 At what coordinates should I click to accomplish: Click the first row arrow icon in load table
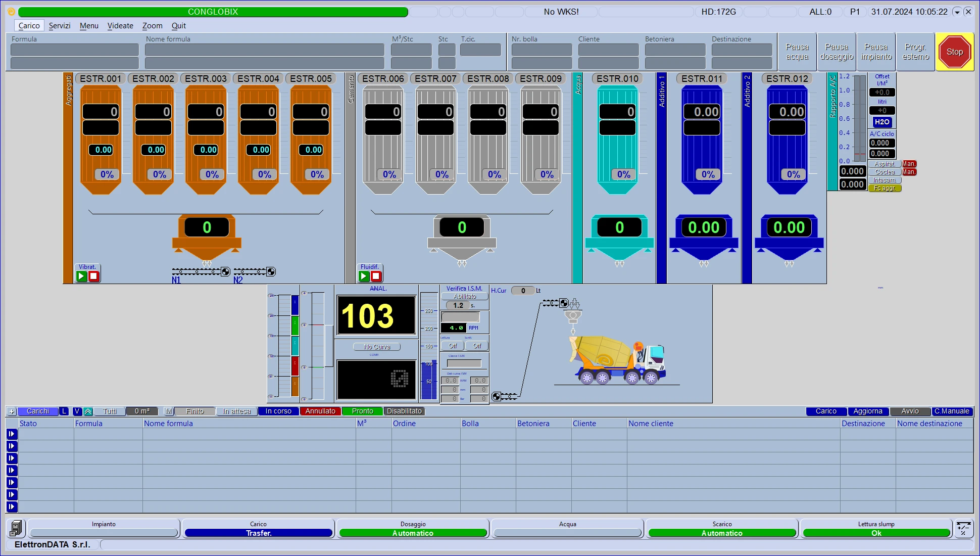(12, 434)
